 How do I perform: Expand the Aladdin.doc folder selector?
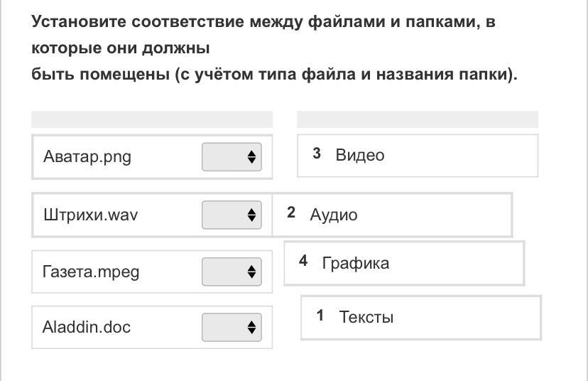point(232,327)
